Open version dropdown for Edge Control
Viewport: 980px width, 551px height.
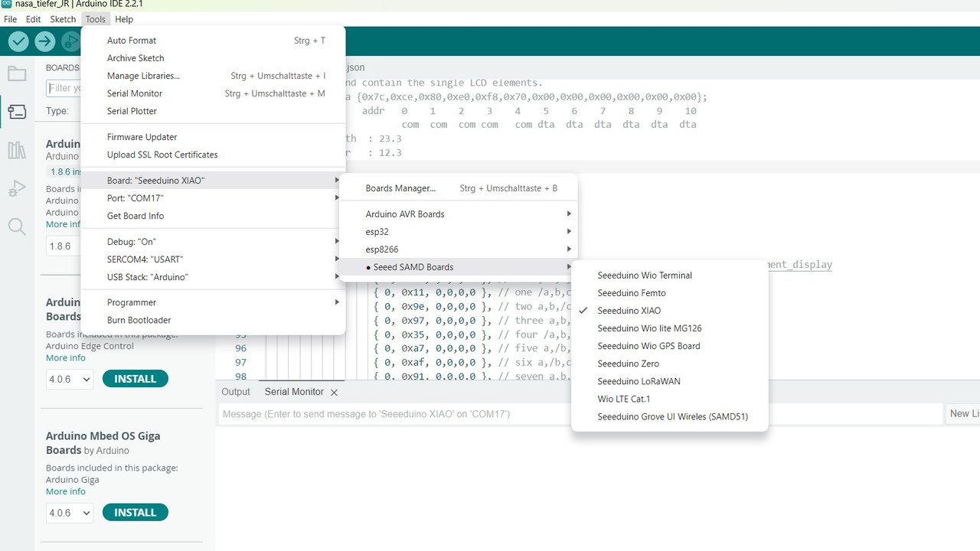69,379
